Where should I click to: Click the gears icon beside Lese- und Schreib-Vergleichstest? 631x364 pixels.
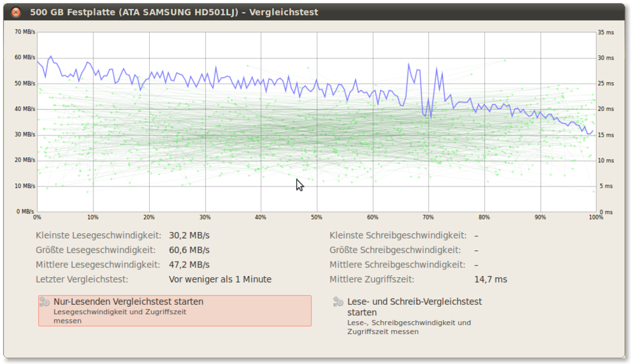coord(339,302)
